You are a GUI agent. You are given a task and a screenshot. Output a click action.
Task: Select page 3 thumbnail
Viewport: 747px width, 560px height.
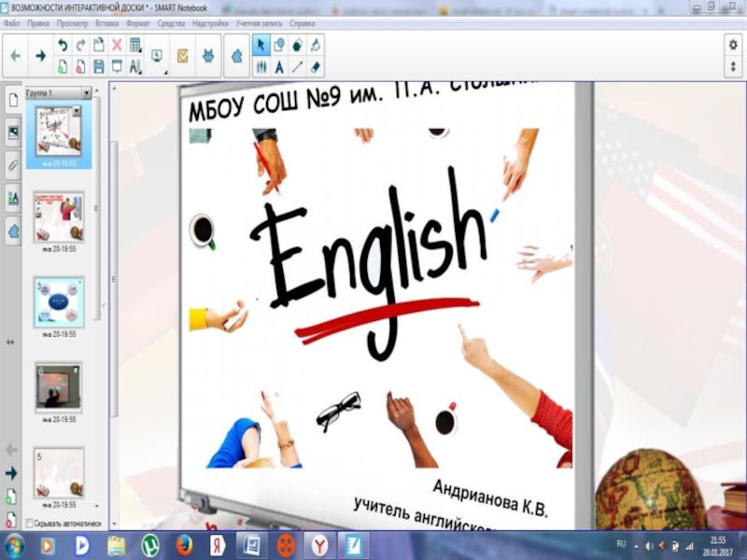click(59, 301)
